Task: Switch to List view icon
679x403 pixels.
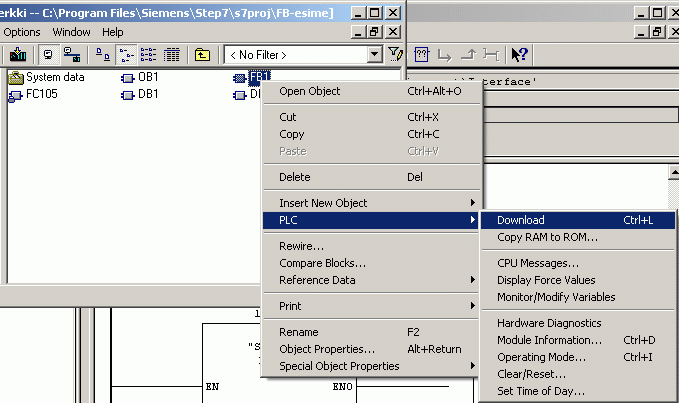Action: pos(149,55)
